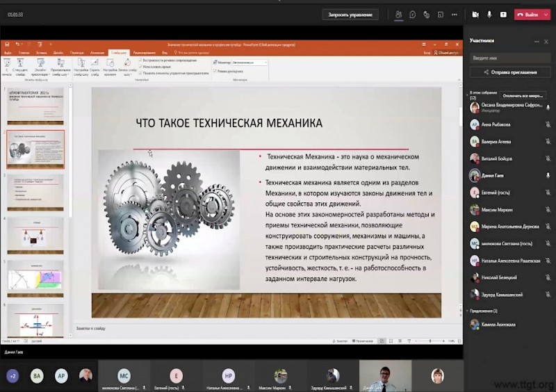This screenshot has width=556, height=392.
Task: Start slideshow from beginning icon
Action: tap(8, 65)
